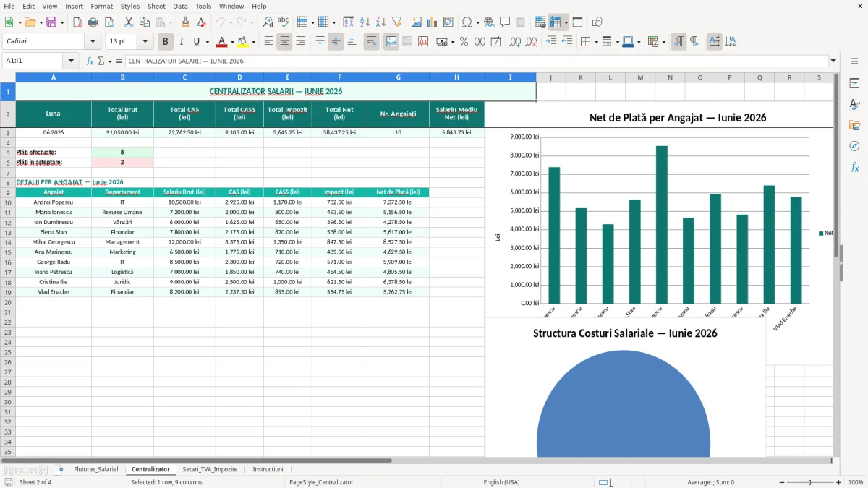Switch to Instrucțiuni sheet tab
Screen dimensions: 868x488
(268, 470)
